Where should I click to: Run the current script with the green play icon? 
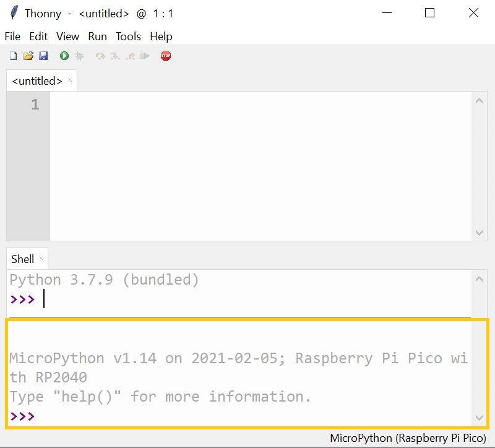tap(64, 56)
